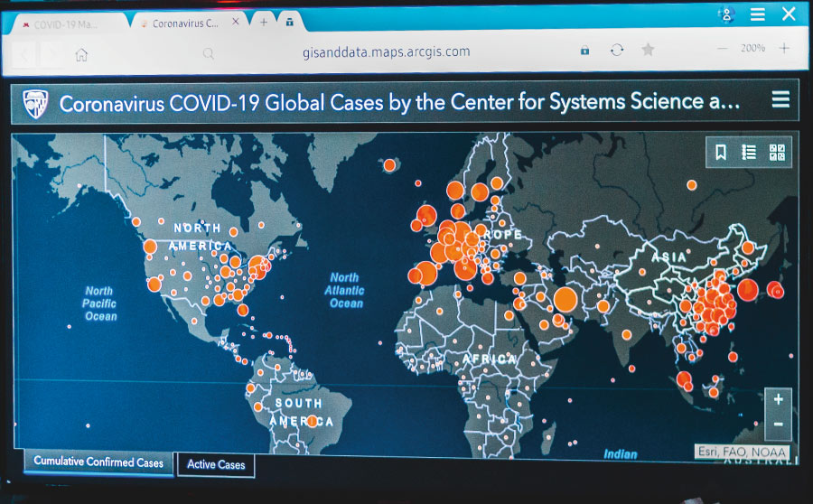Open map bookmarks icon
813x504 pixels.
721,153
